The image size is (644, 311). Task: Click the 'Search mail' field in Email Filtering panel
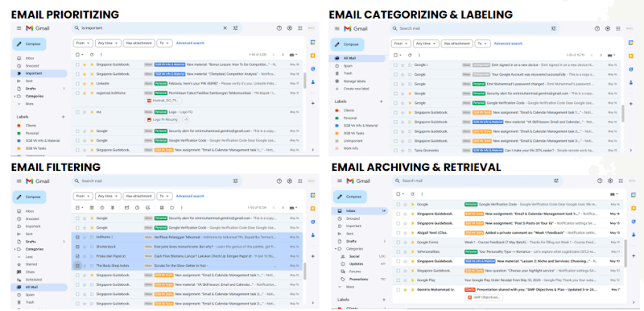pos(156,180)
